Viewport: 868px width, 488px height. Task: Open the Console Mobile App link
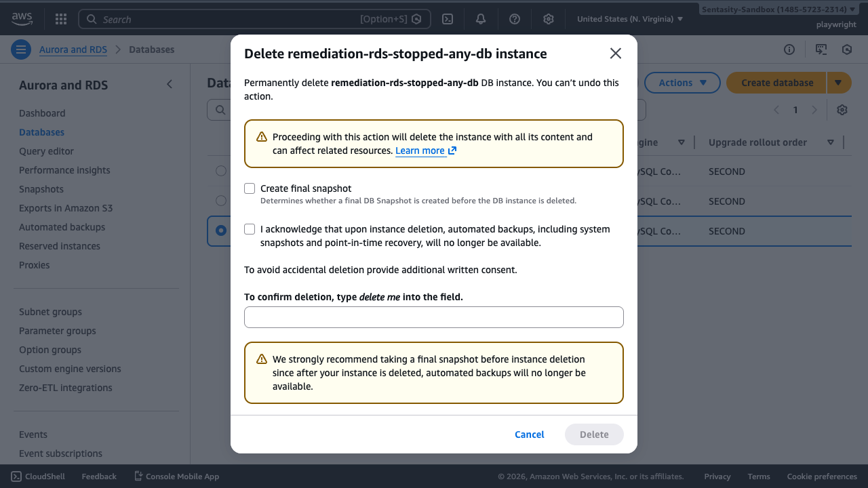176,476
